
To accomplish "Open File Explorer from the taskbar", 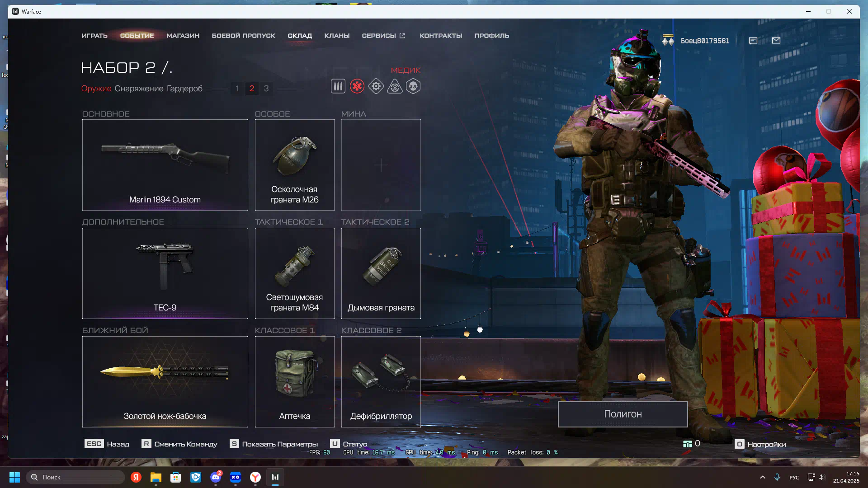I will [x=156, y=477].
